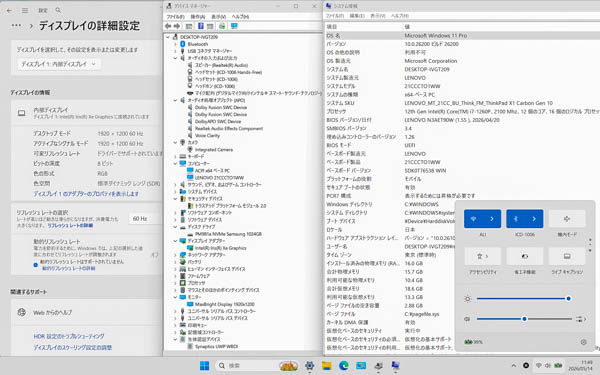Click the black circular tray icon

(x=526, y=366)
